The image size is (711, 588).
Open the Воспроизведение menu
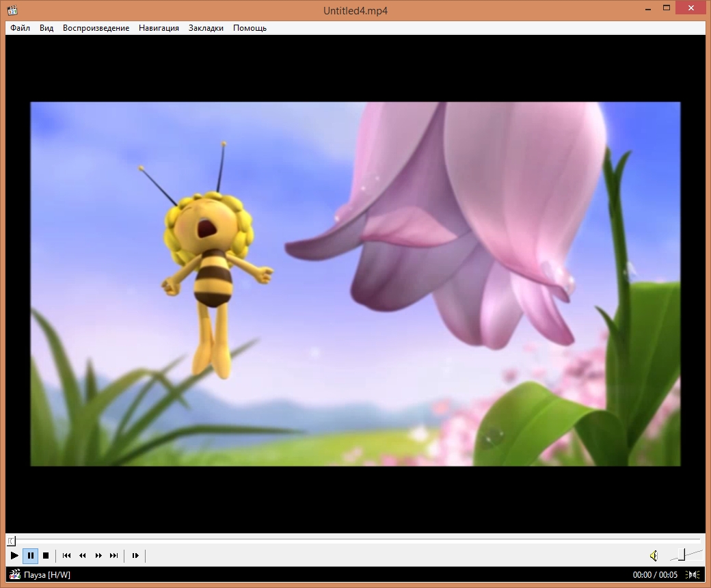96,28
